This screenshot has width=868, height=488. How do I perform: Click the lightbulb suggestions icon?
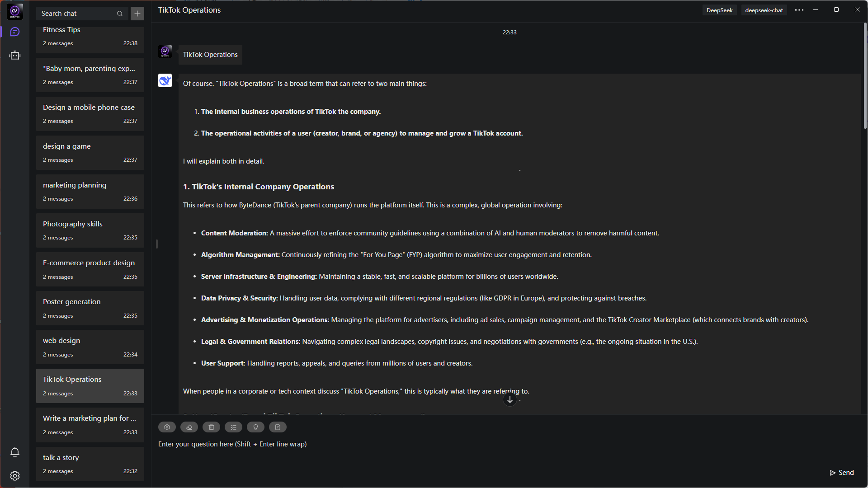pos(255,427)
